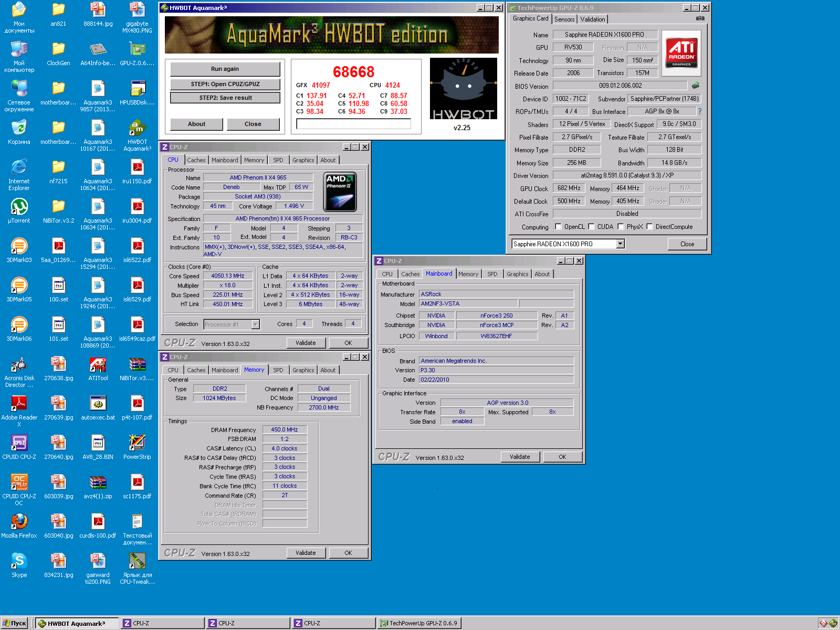Toggle the DirectCompute checkbox in GPU-Z

tap(650, 227)
